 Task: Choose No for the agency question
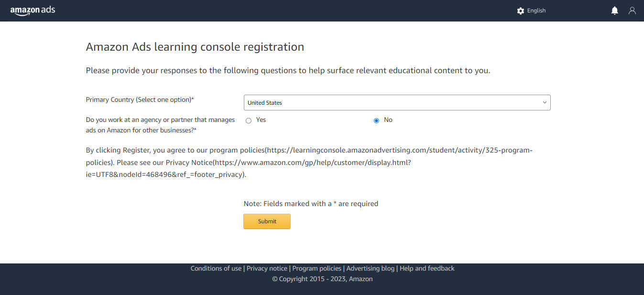tap(376, 120)
